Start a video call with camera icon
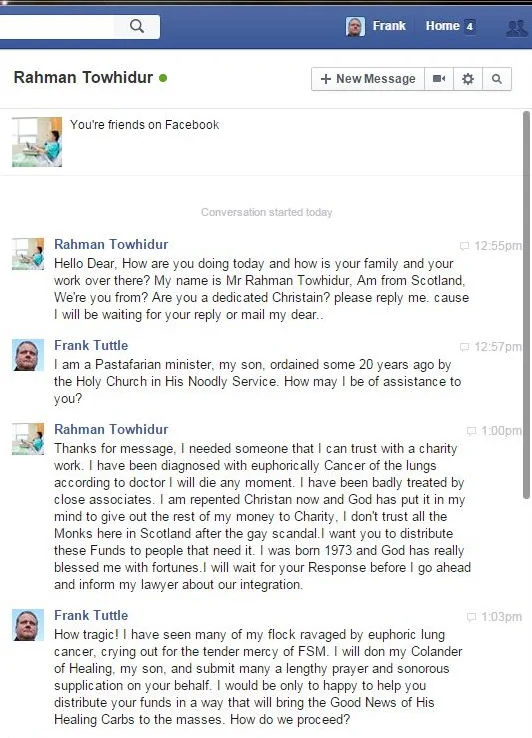 coord(439,79)
